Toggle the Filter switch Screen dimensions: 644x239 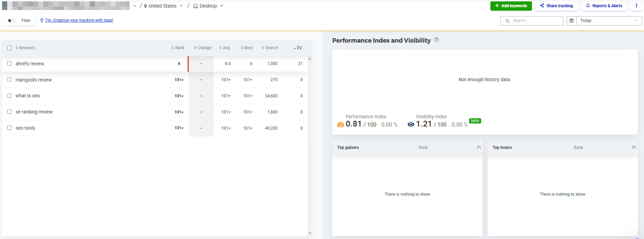(11, 21)
